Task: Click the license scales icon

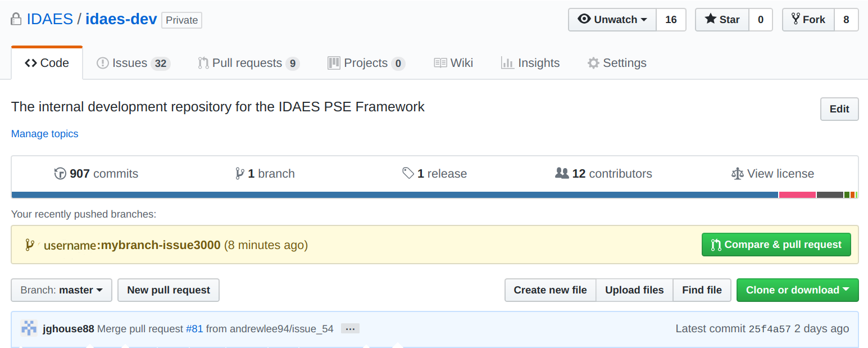Action: 737,174
